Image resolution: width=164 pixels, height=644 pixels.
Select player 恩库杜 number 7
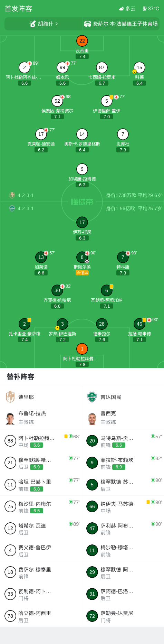coord(123,134)
